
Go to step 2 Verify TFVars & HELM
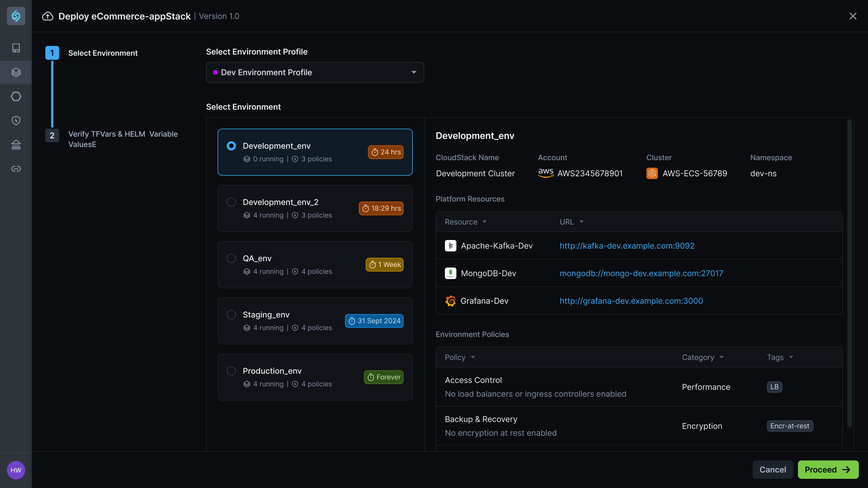112,139
